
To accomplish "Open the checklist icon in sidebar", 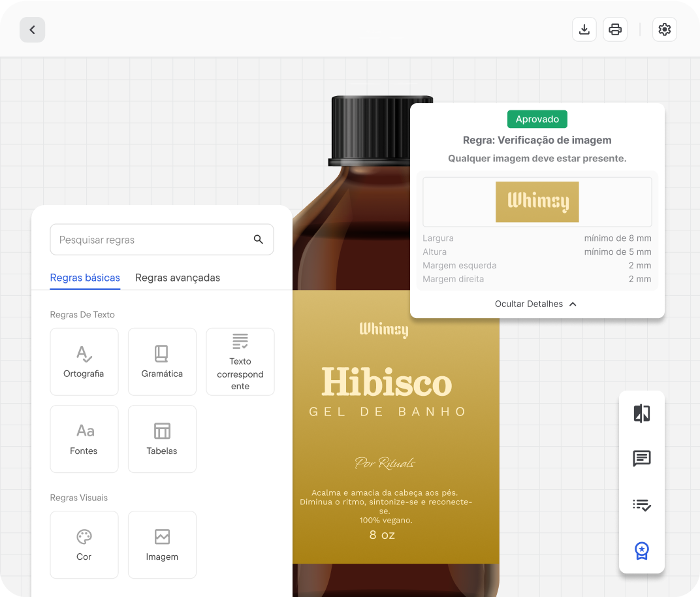I will [642, 505].
